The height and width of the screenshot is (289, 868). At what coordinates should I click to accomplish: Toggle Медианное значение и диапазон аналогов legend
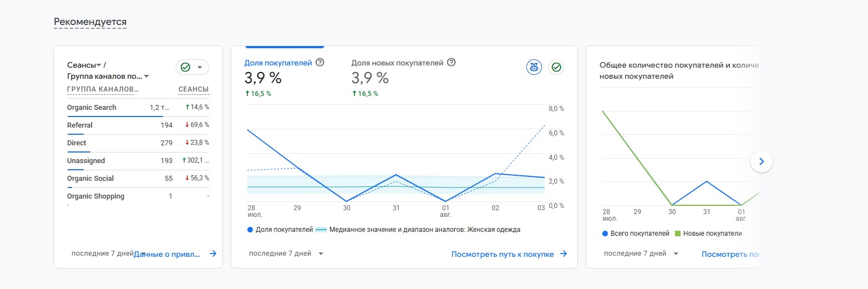click(x=418, y=229)
